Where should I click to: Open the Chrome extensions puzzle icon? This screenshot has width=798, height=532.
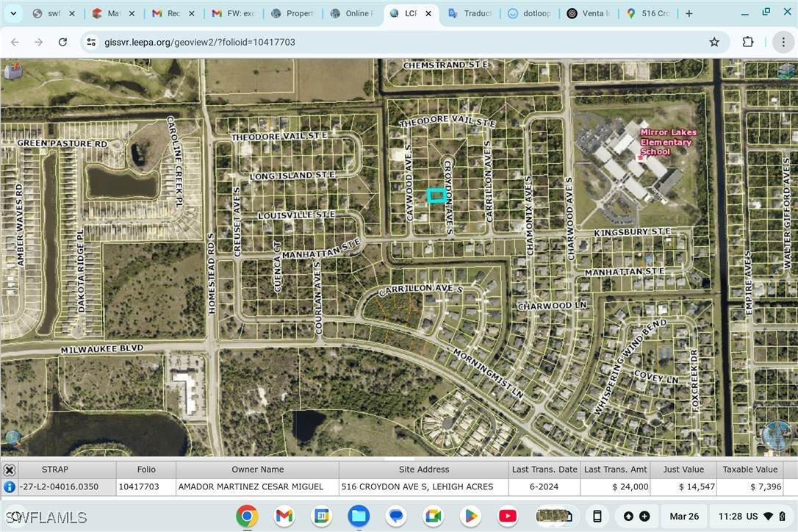pyautogui.click(x=748, y=42)
